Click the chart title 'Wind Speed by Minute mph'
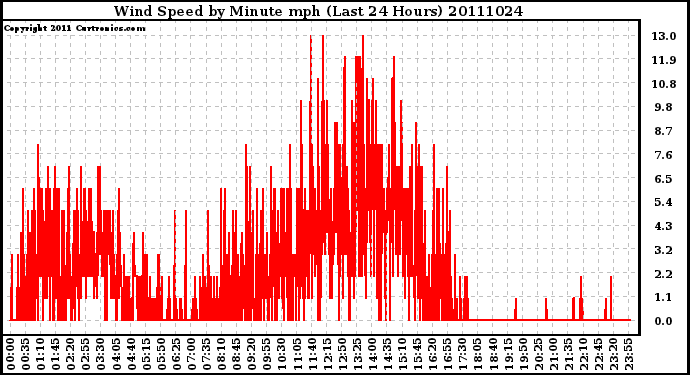Image resolution: width=690 pixels, height=375 pixels. tap(217, 11)
